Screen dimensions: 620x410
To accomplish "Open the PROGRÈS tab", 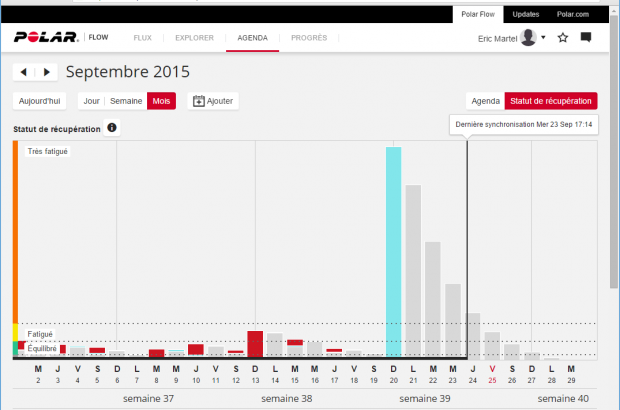I will (x=308, y=38).
